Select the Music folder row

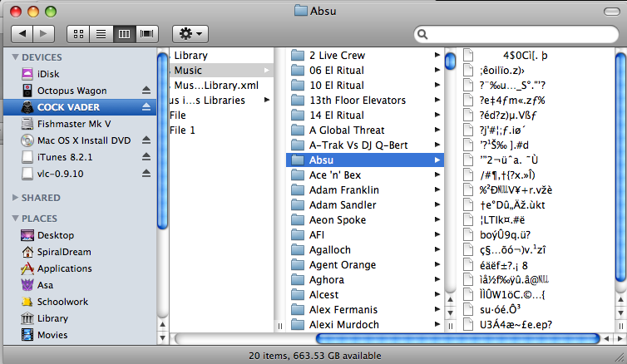point(221,71)
